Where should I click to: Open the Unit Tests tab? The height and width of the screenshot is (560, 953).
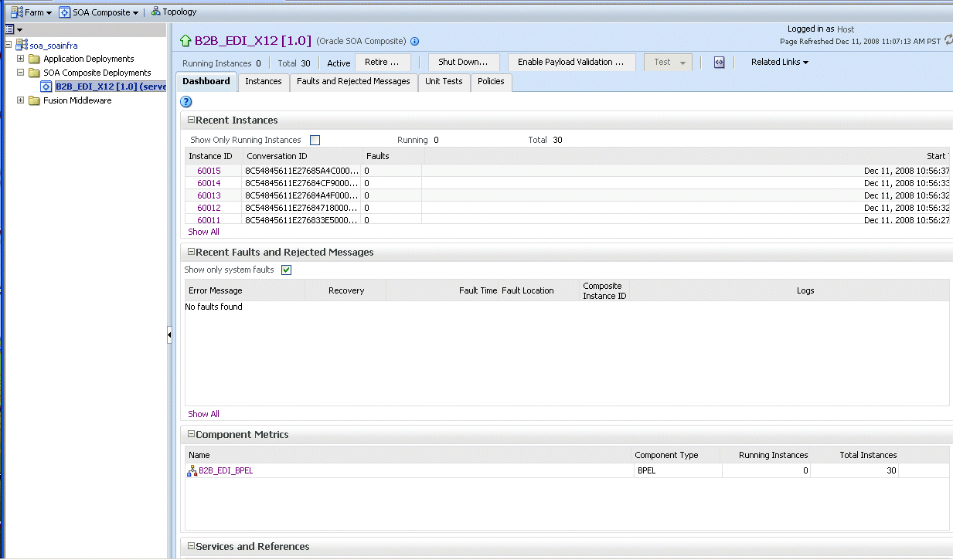[444, 82]
